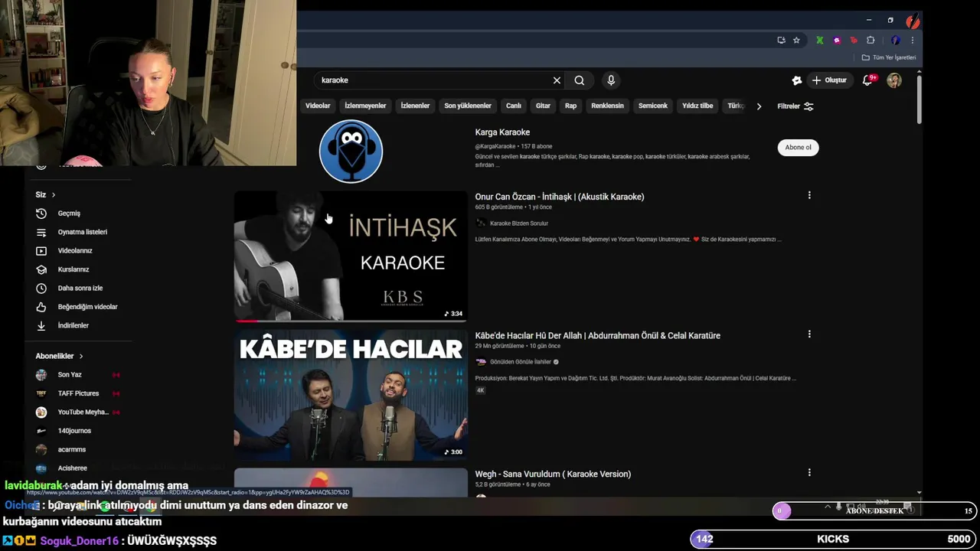Screen dimensions: 980x551
Task: Select the Videolar filter chip
Action: (x=318, y=106)
